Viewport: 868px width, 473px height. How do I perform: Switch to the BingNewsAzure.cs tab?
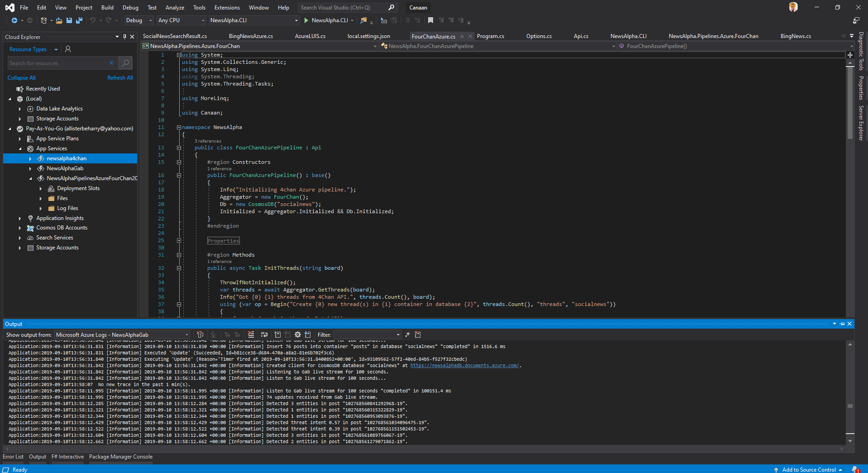pos(251,36)
